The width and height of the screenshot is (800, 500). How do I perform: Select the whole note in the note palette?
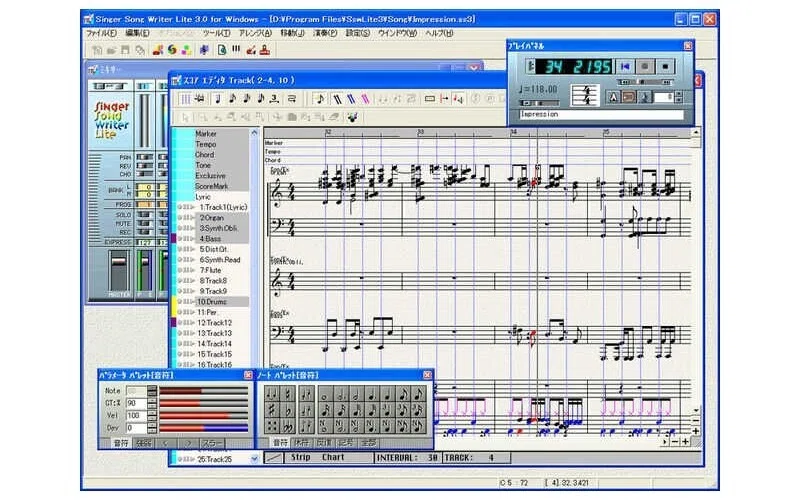pyautogui.click(x=326, y=394)
